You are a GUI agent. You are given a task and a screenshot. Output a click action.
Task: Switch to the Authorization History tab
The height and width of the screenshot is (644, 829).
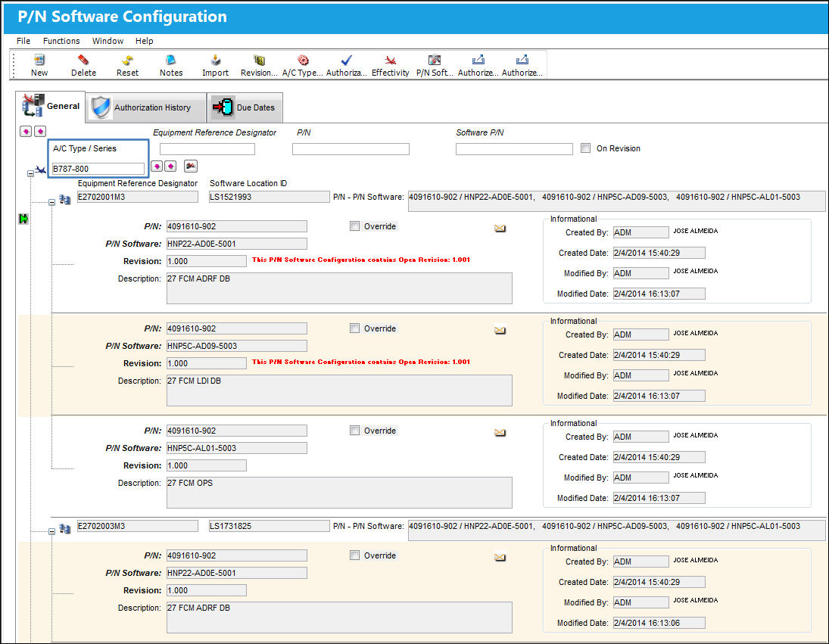146,107
